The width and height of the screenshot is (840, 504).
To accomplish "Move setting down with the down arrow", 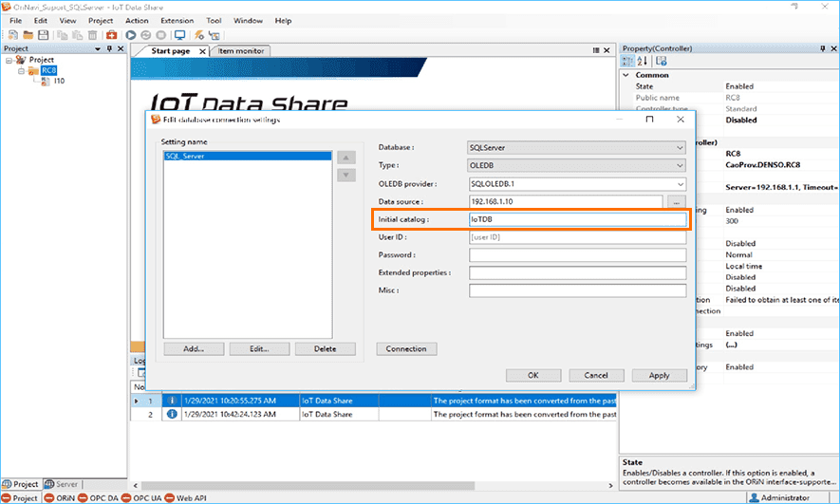I will tap(346, 176).
